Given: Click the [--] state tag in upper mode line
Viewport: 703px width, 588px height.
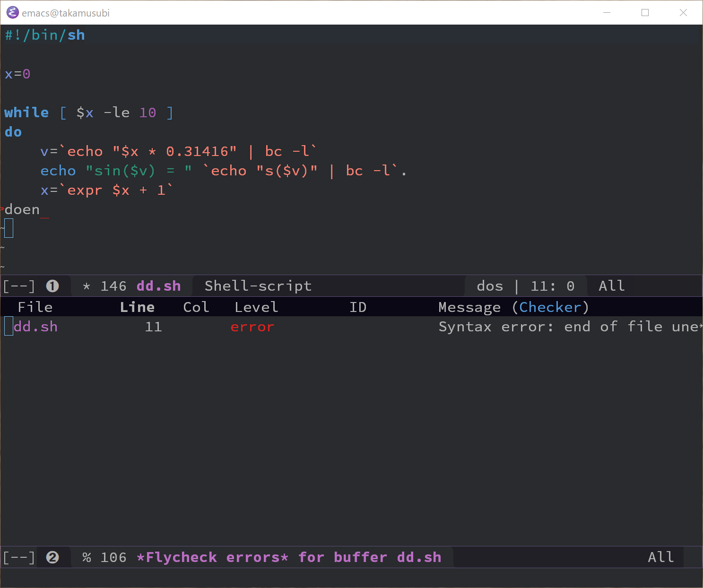Looking at the screenshot, I should point(19,286).
